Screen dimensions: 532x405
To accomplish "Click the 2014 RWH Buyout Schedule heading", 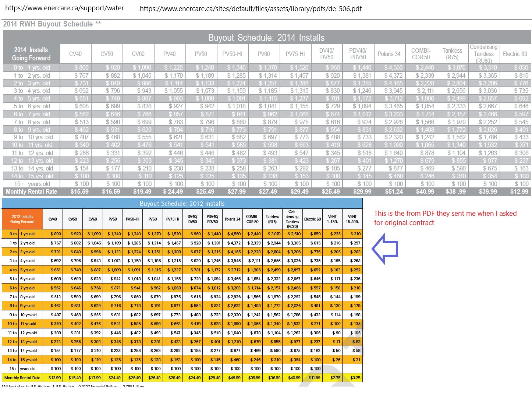I will point(52,24).
